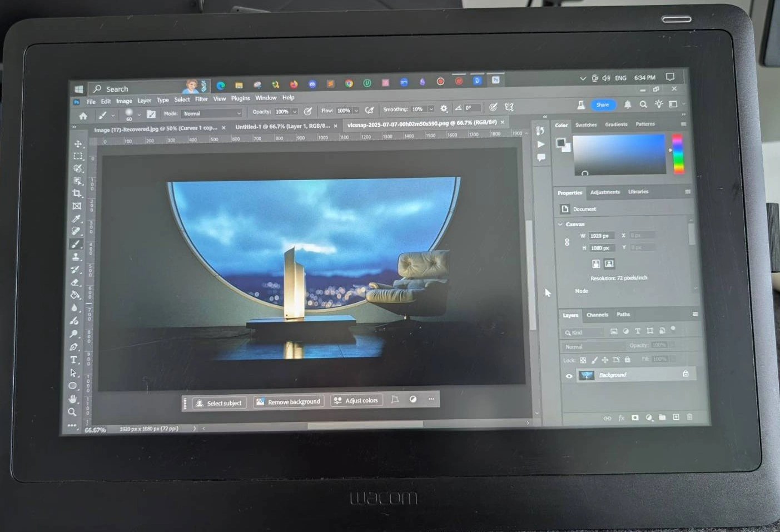Open Discord from the taskbar
The width and height of the screenshot is (780, 532).
[312, 84]
